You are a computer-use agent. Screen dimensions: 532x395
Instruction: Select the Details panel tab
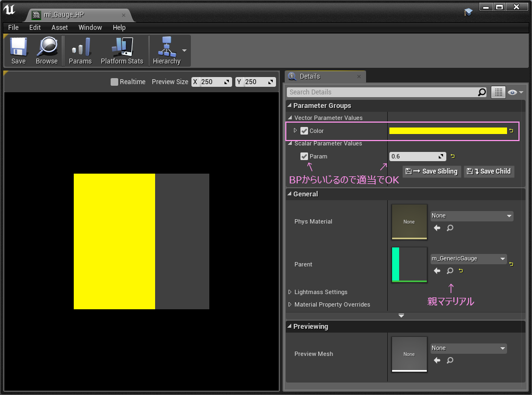pyautogui.click(x=325, y=77)
